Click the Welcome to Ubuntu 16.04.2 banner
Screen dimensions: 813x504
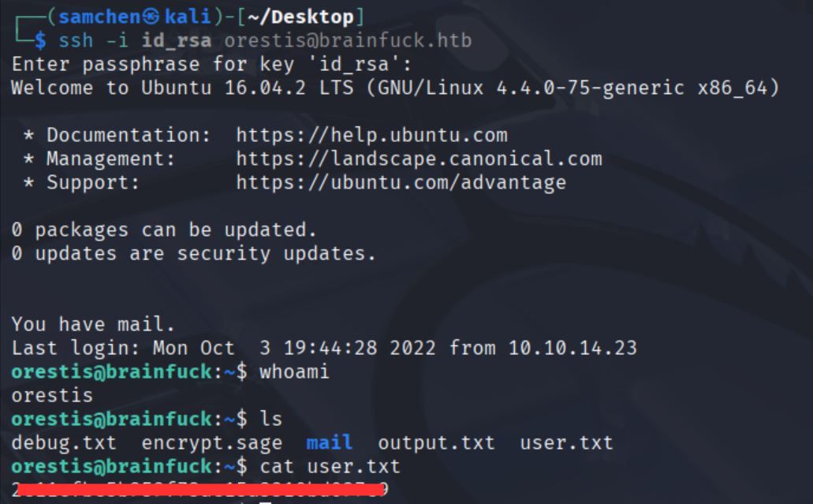394,88
